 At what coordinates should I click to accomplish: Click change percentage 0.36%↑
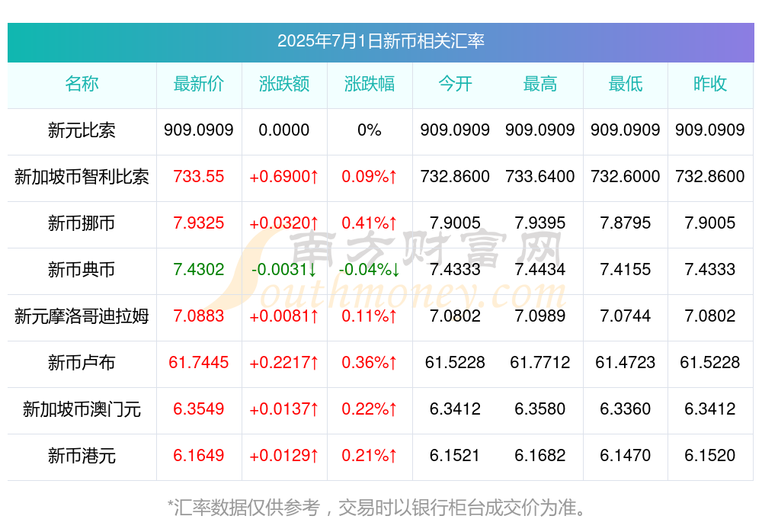370,362
